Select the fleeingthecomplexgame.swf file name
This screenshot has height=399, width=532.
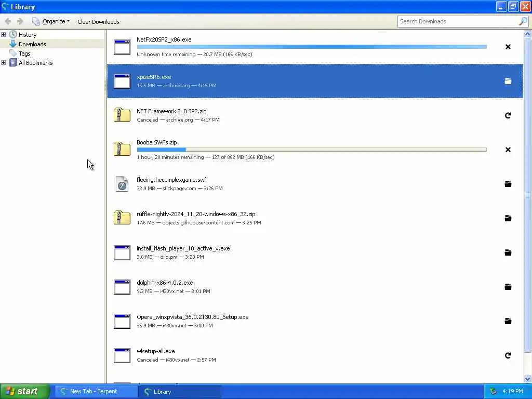(x=171, y=179)
